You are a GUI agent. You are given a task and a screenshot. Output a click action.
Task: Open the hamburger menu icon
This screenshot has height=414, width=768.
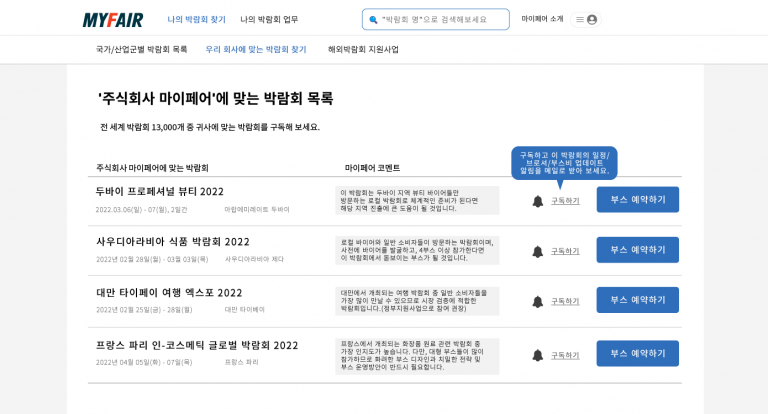[579, 19]
